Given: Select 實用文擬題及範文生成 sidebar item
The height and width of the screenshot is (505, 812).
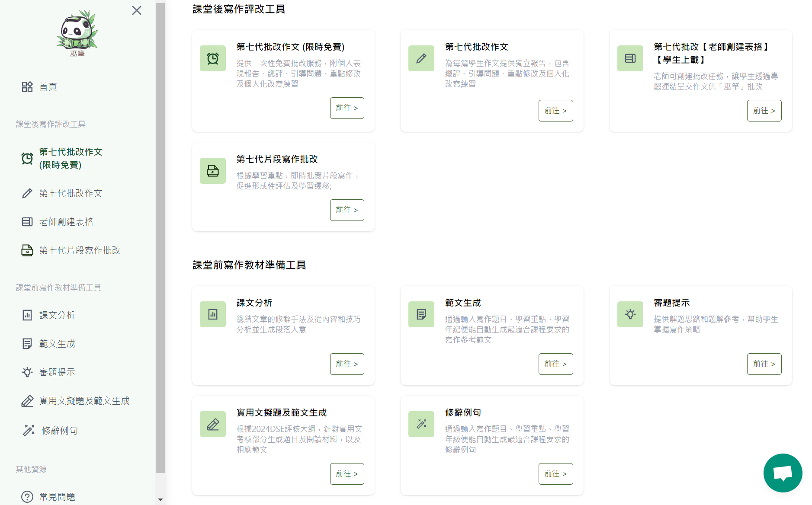Looking at the screenshot, I should pos(84,401).
